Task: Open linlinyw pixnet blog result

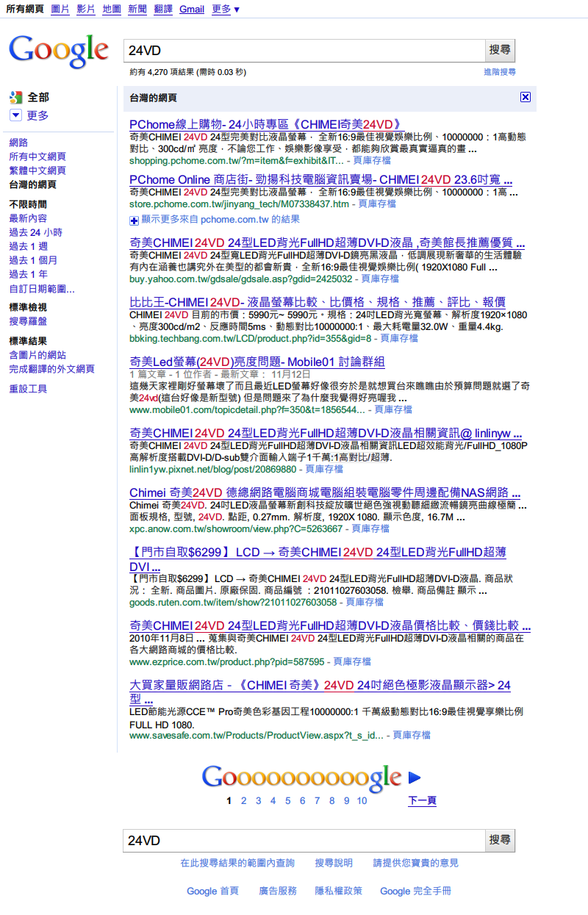Action: pyautogui.click(x=326, y=434)
